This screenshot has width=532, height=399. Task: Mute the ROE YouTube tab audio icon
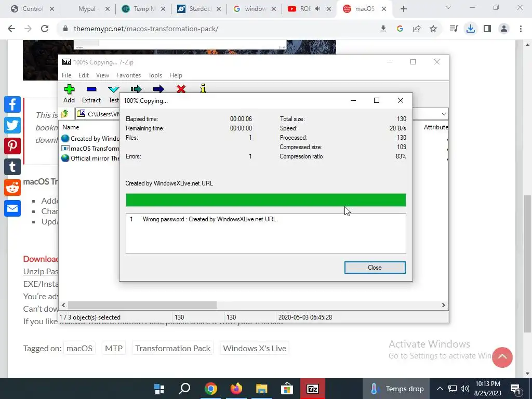tap(317, 9)
